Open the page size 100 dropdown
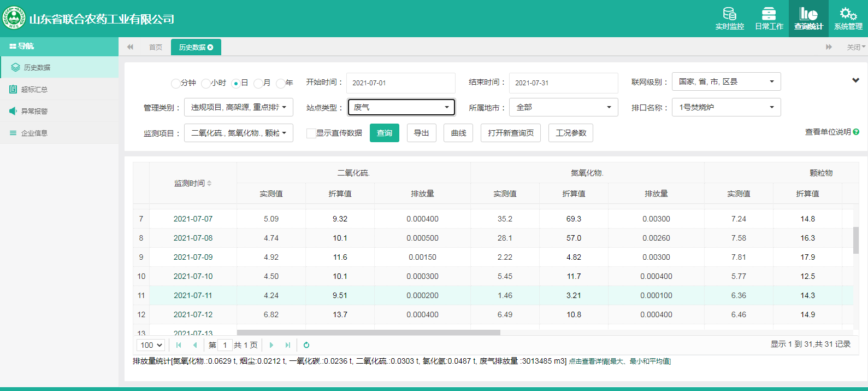The image size is (868, 391). [151, 345]
